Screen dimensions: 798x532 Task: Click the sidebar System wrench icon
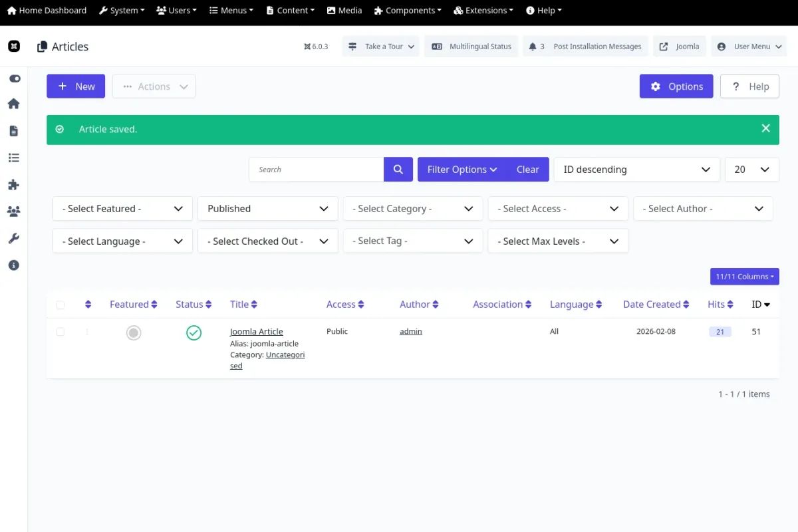click(x=14, y=238)
